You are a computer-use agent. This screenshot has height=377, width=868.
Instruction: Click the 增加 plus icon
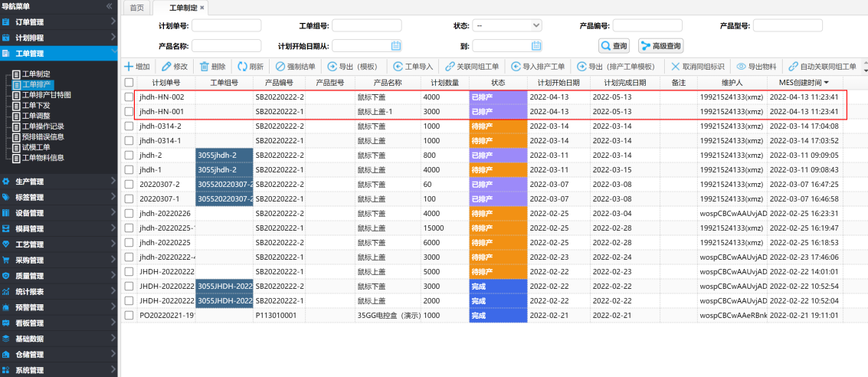pyautogui.click(x=128, y=67)
